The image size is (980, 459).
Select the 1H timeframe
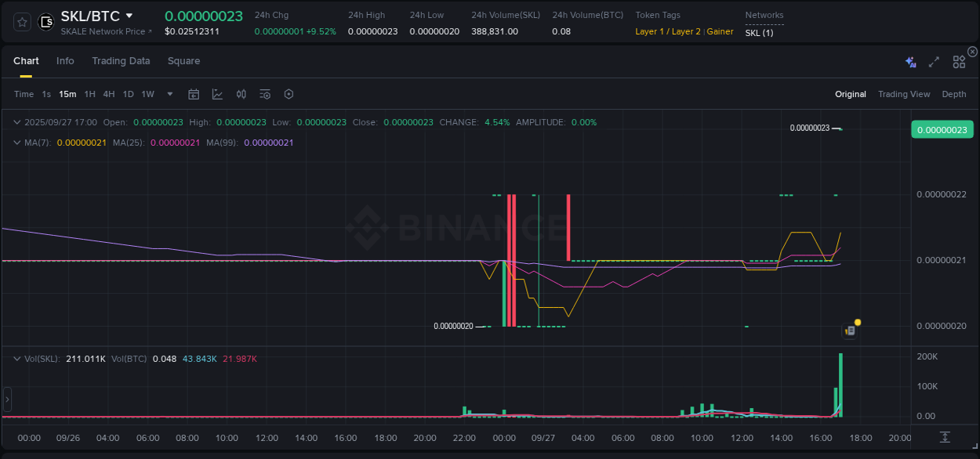click(89, 94)
